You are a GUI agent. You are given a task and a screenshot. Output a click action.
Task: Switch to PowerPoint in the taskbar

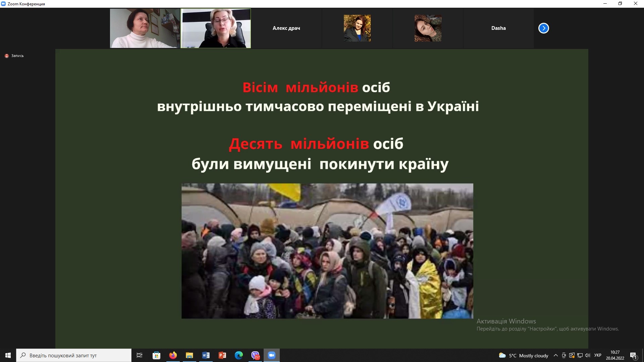pyautogui.click(x=222, y=355)
